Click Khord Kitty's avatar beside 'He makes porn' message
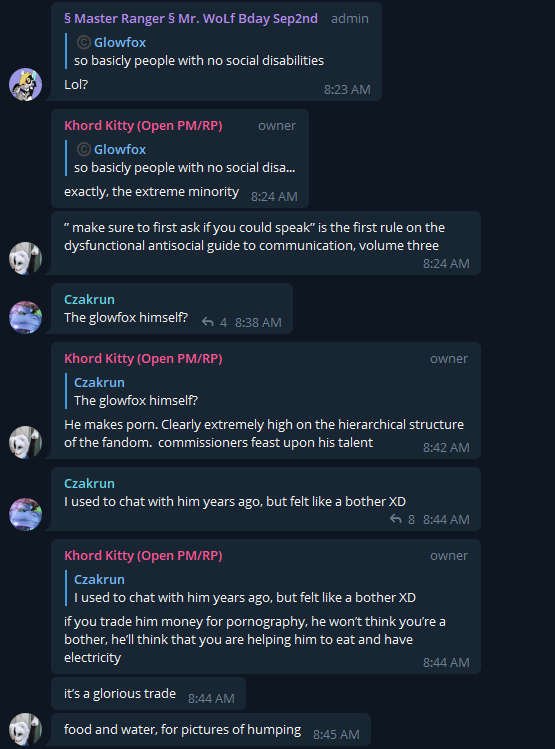Viewport: 555px width, 749px height. [25, 442]
